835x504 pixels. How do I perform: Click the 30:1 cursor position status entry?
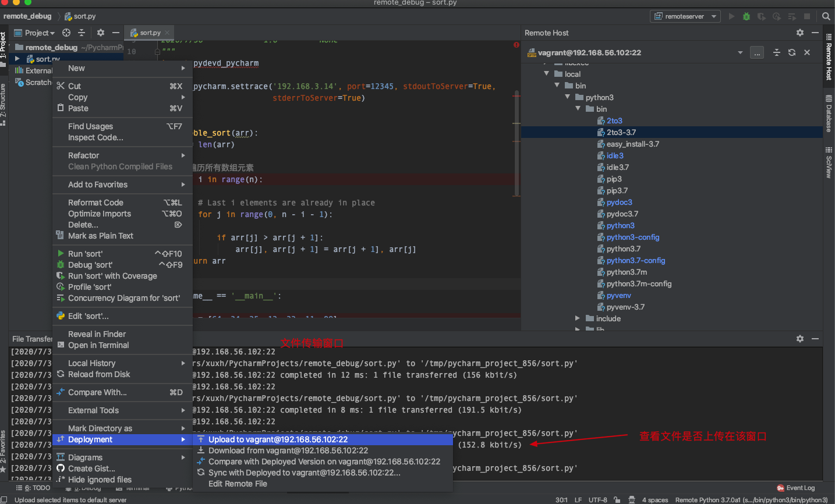coord(561,500)
